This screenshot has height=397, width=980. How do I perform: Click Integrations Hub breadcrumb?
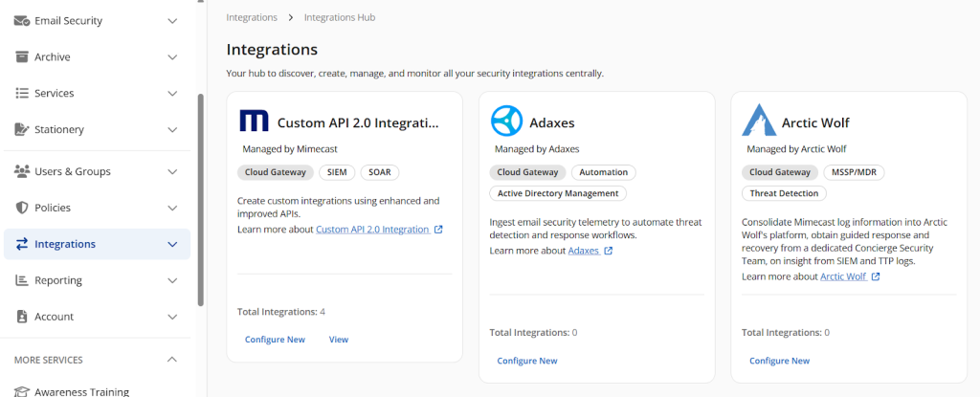tap(340, 17)
